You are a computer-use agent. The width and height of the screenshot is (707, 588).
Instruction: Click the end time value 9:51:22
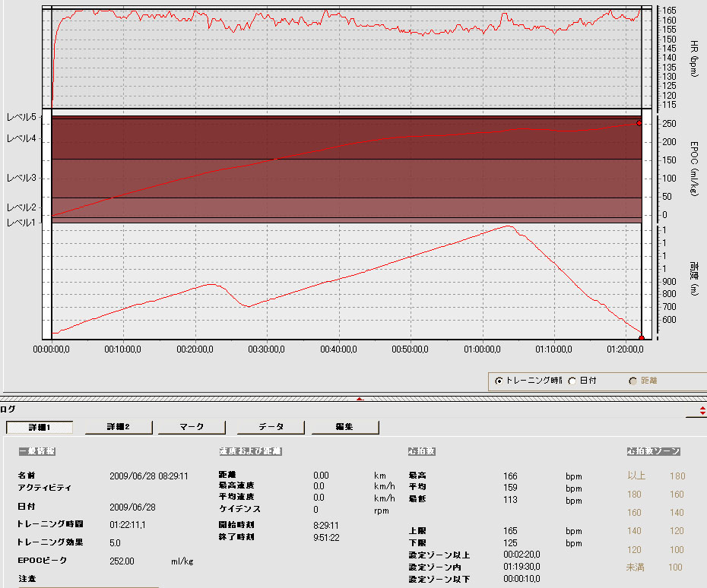[x=326, y=538]
